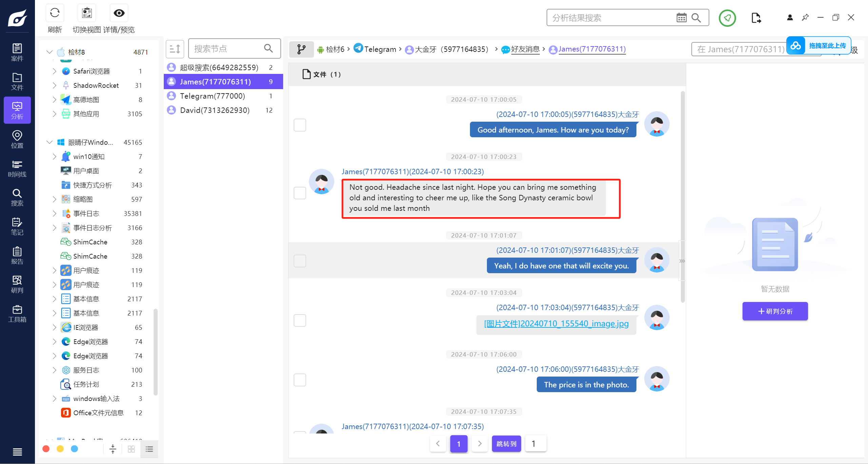Check the box beside the 'Good afternoon, James' message
868x464 pixels.
click(300, 125)
